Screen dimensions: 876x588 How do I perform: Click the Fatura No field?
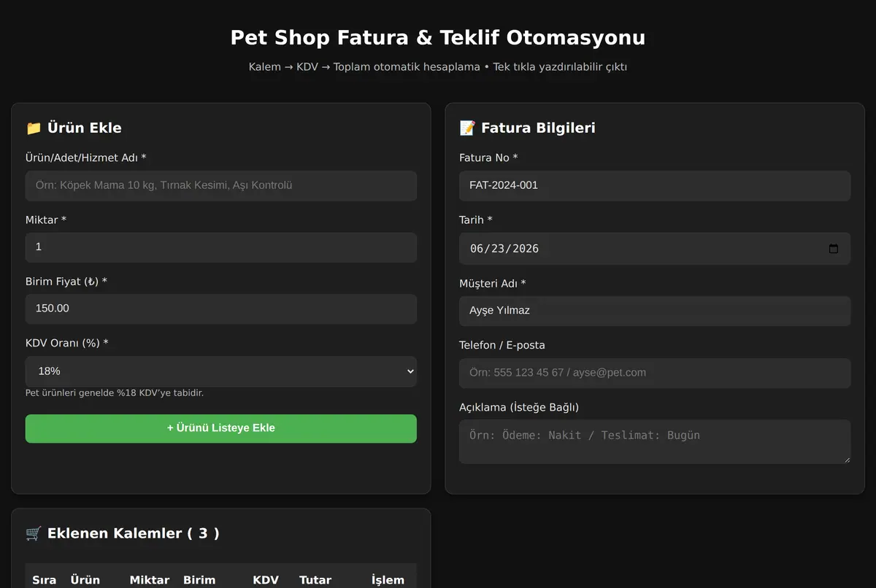(654, 185)
